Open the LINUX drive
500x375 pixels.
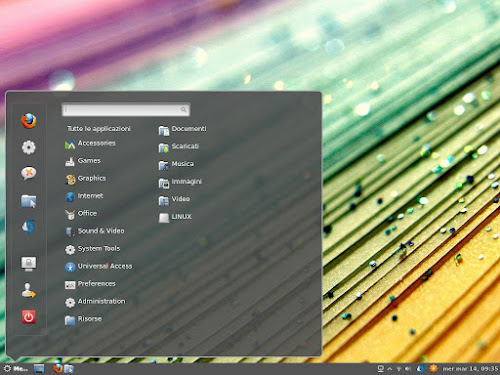tap(175, 217)
